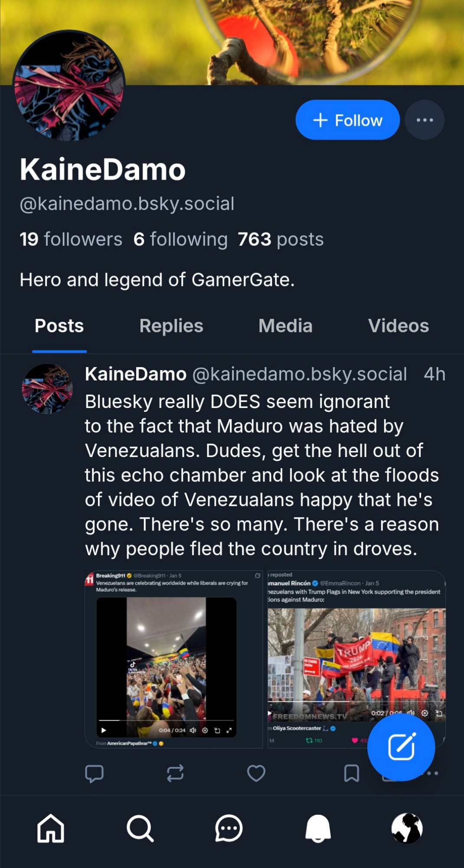Open your own profile avatar in bottom bar

click(x=407, y=828)
